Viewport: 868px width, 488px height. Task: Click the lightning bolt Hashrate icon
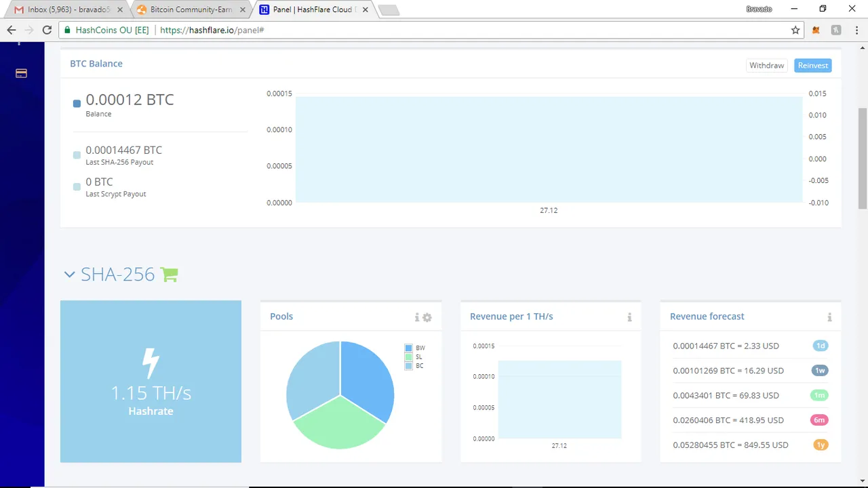(x=151, y=363)
